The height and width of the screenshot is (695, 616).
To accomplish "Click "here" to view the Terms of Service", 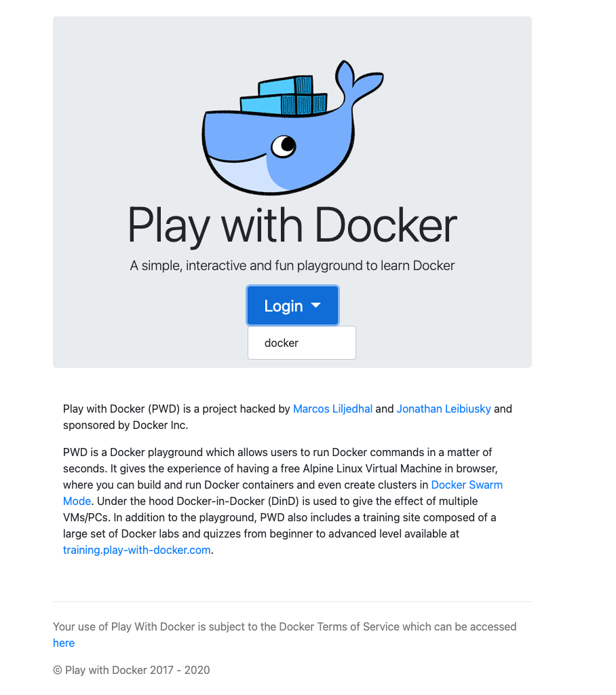I will [x=64, y=643].
